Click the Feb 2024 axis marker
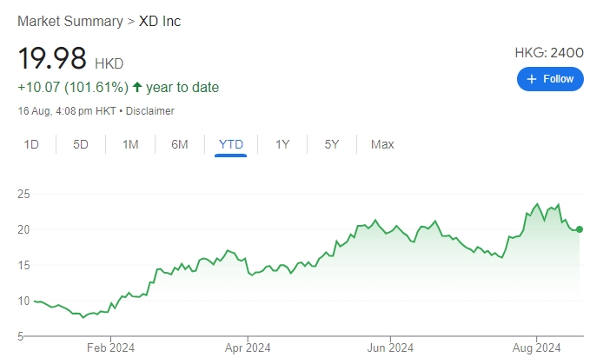The image size is (603, 364). 110,347
